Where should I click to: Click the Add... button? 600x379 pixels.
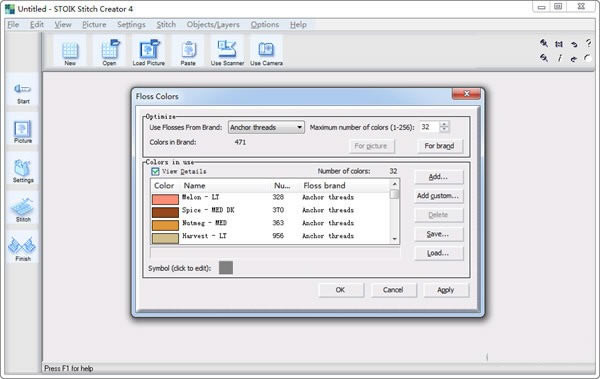point(438,176)
